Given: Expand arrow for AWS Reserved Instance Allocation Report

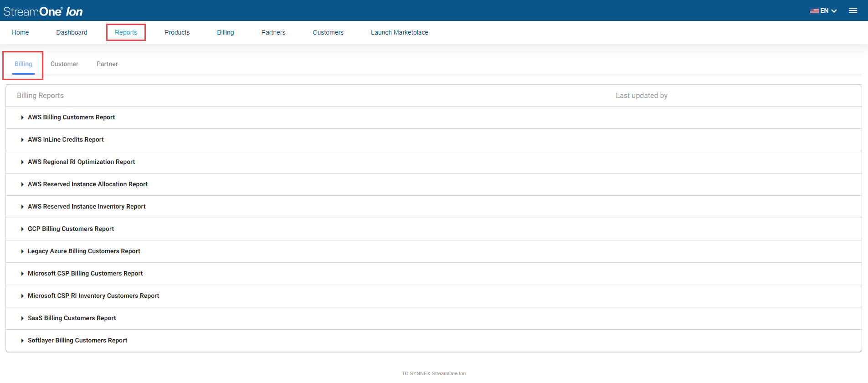Looking at the screenshot, I should [22, 184].
